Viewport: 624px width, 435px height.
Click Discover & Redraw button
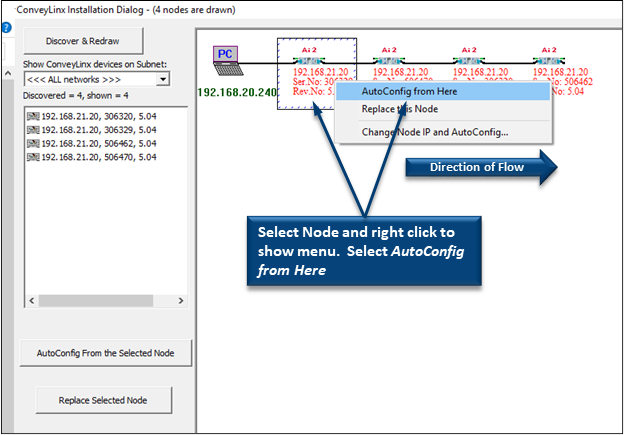83,41
